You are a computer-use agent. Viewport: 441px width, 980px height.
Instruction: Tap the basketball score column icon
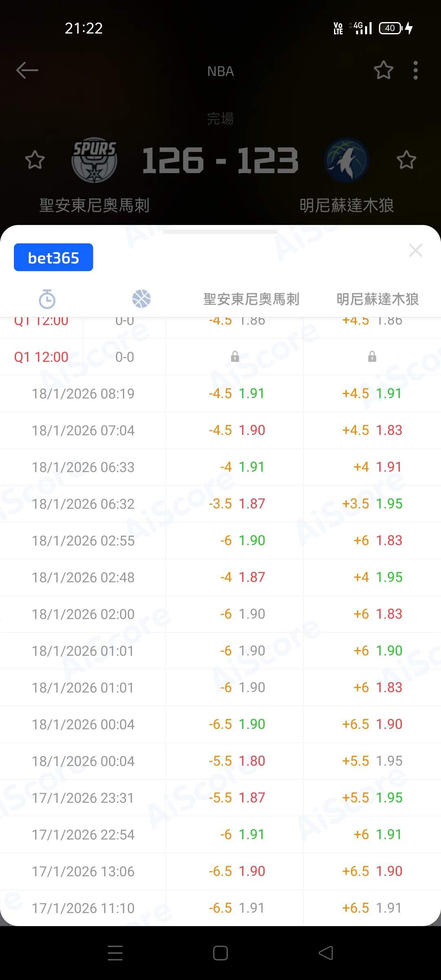pyautogui.click(x=141, y=299)
